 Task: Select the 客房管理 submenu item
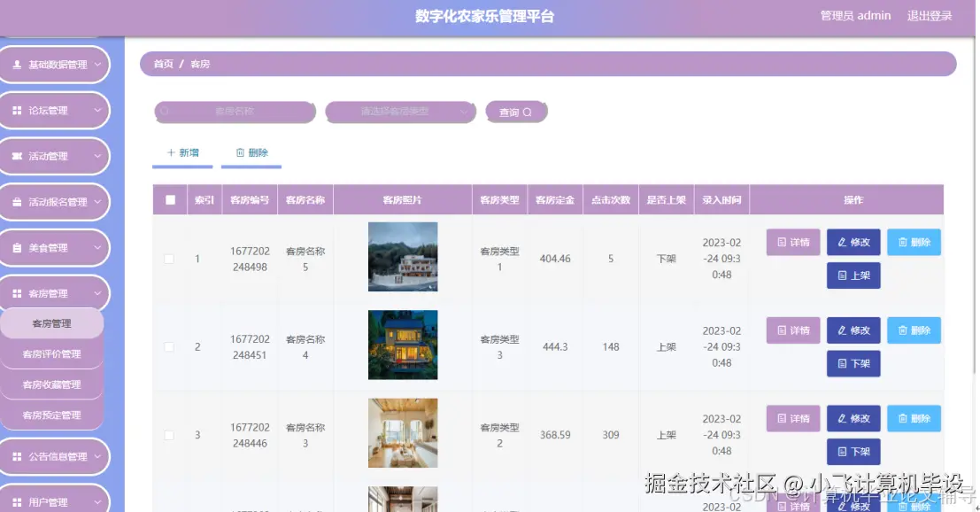52,323
